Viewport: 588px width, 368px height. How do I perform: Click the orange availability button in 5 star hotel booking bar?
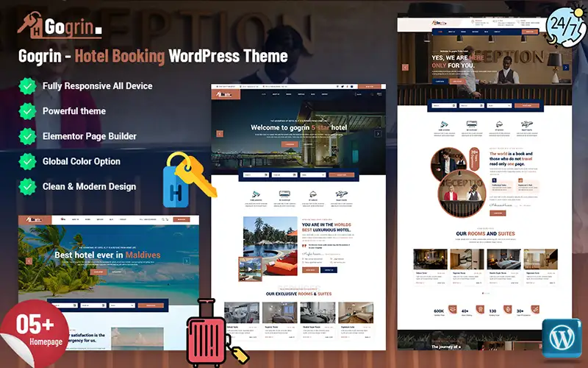[342, 175]
